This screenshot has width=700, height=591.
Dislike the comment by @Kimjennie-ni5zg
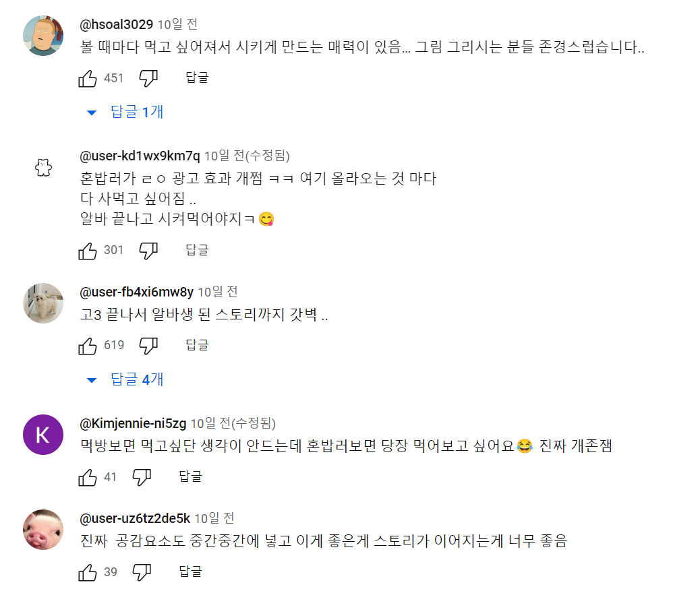142,478
